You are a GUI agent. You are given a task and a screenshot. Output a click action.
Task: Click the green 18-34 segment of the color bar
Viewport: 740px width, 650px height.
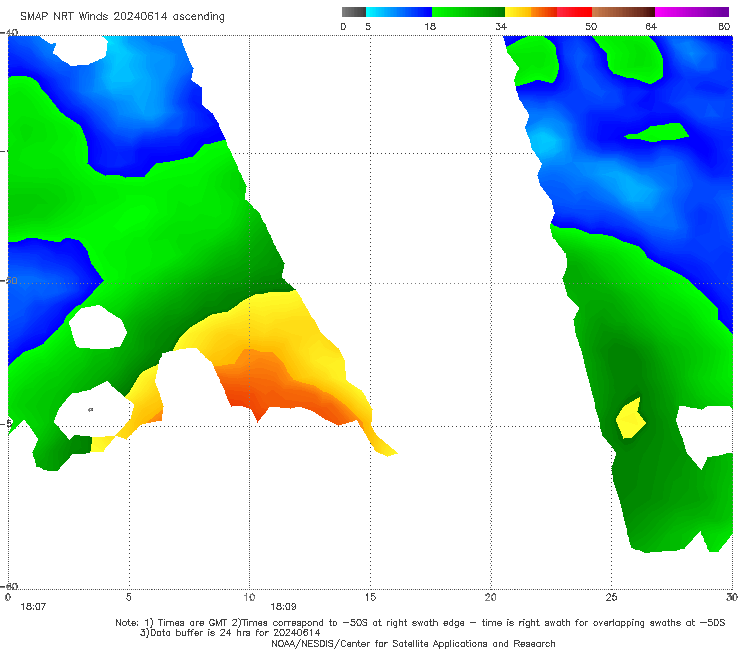468,12
